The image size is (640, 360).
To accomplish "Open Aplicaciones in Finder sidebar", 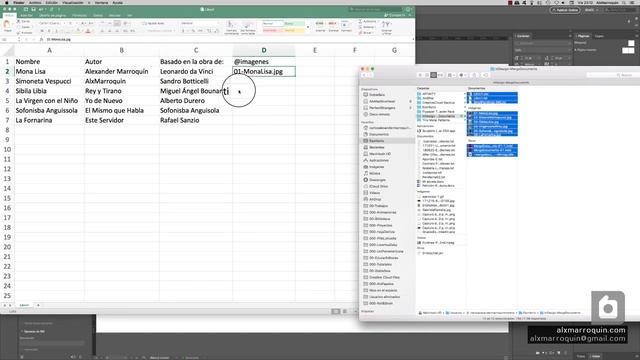I will coord(378,160).
